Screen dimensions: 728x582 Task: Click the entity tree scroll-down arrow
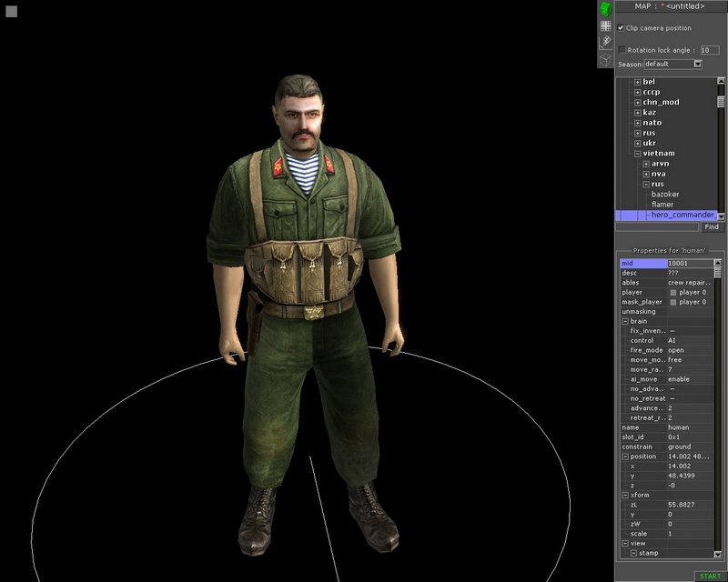[721, 216]
